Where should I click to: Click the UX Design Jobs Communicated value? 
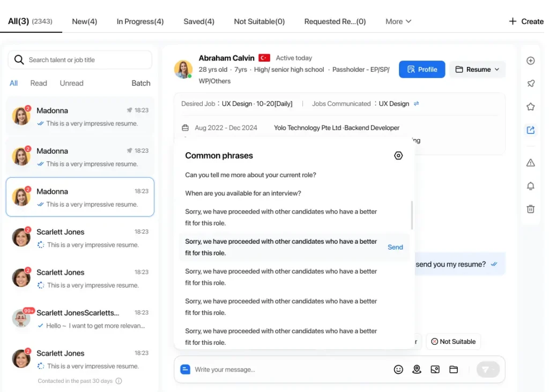coord(394,103)
